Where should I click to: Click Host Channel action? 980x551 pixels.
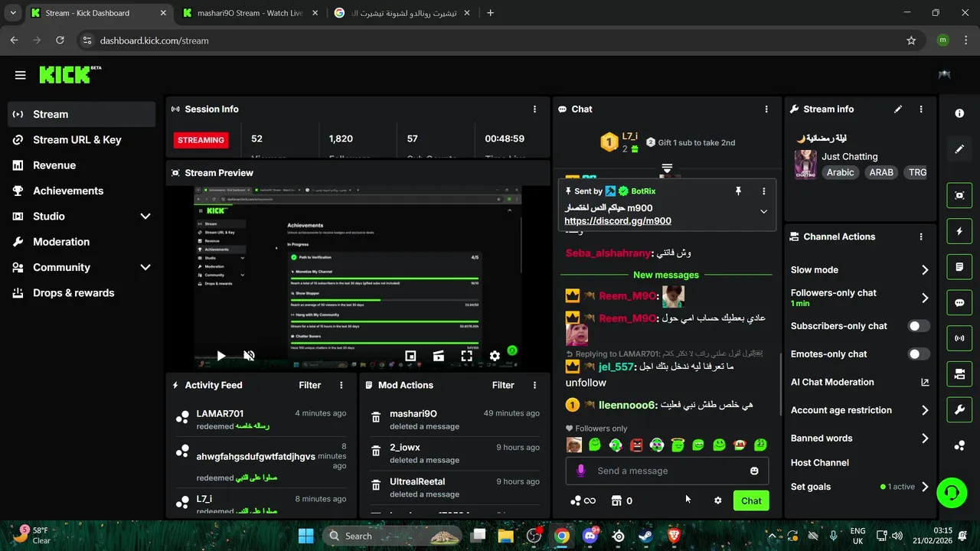(819, 462)
